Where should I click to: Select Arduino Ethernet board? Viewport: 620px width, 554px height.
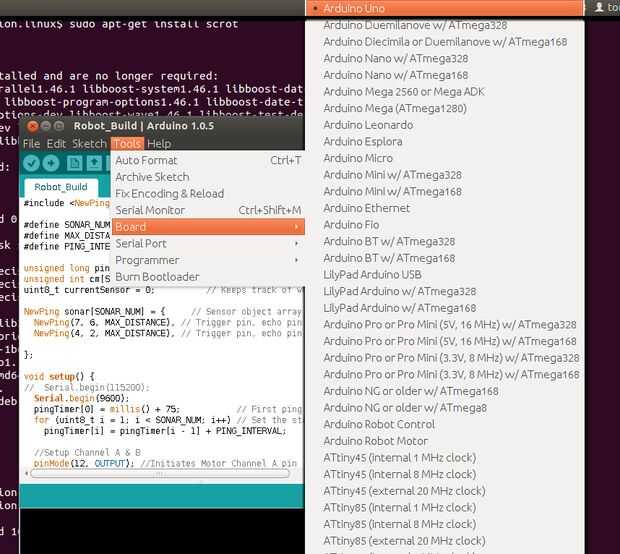click(x=444, y=208)
